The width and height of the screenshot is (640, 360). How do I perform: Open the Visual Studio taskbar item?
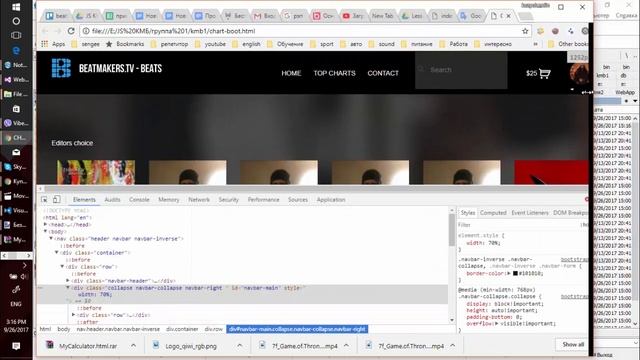[16, 210]
